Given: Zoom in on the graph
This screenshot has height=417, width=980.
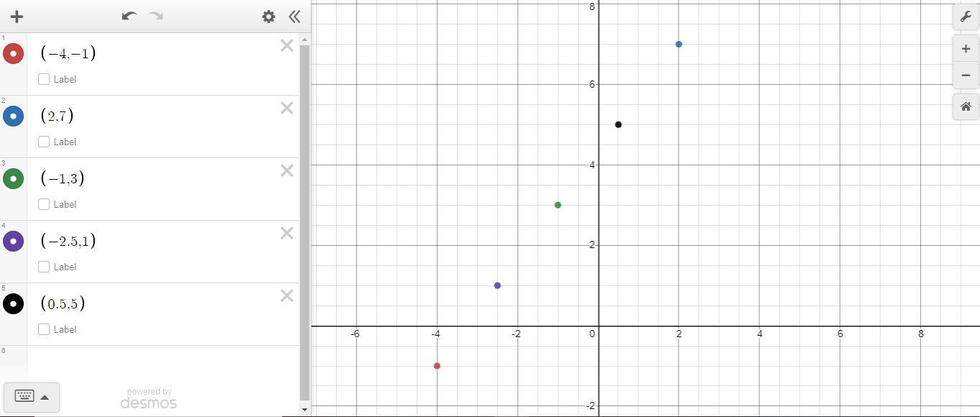Looking at the screenshot, I should click(x=966, y=49).
